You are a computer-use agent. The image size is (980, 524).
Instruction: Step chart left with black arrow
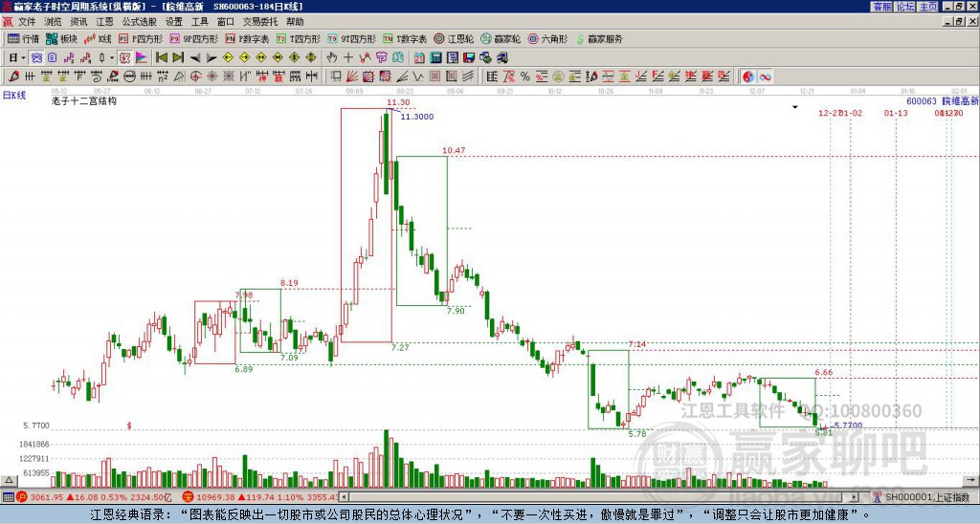[195, 58]
